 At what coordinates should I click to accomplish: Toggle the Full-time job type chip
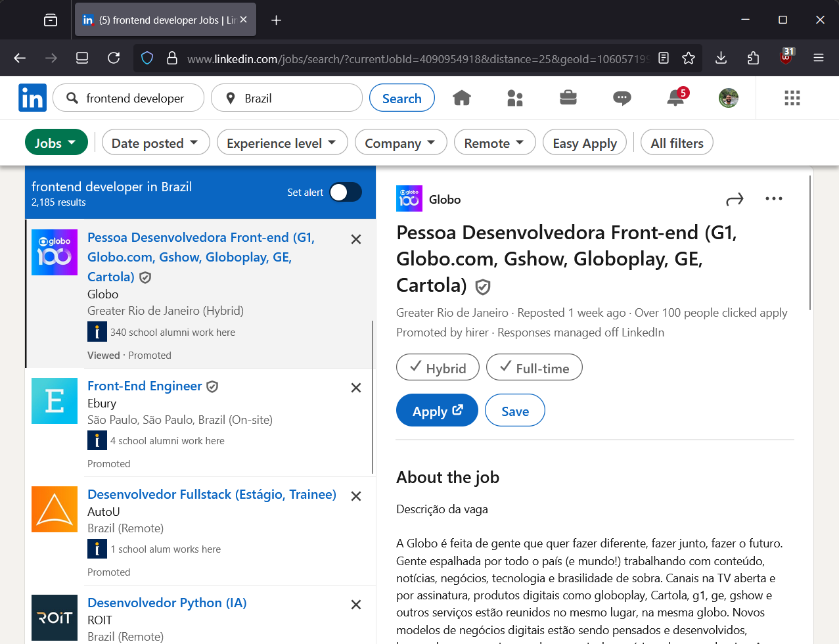pos(534,367)
